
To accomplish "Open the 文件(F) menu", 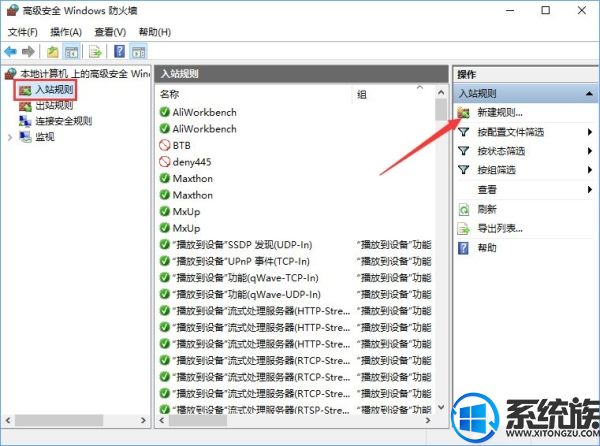I will tap(23, 32).
